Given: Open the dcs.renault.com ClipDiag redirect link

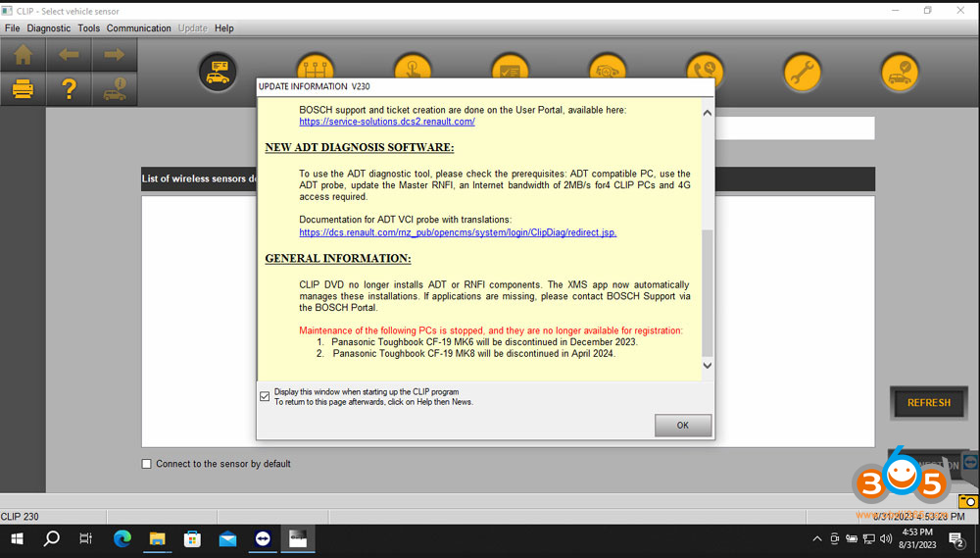Looking at the screenshot, I should click(x=458, y=232).
